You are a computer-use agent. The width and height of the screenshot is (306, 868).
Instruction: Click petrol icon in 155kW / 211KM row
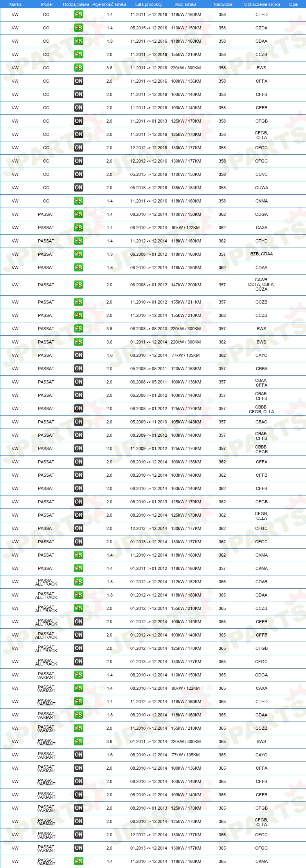click(x=79, y=302)
